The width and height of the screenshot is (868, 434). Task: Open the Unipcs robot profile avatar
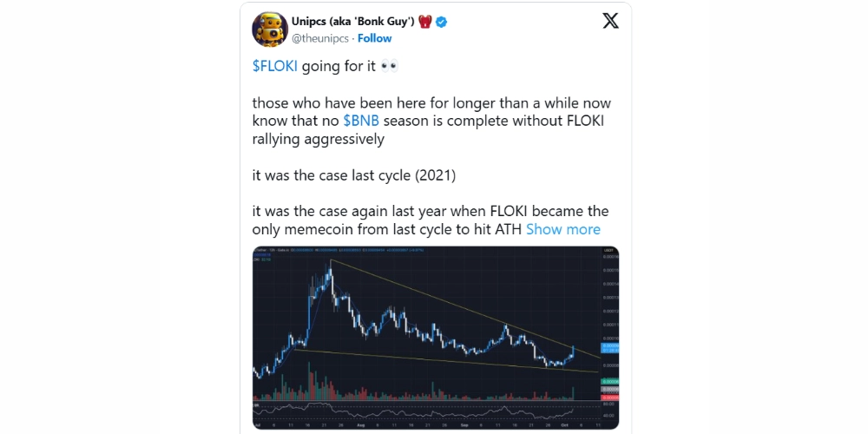tap(270, 30)
